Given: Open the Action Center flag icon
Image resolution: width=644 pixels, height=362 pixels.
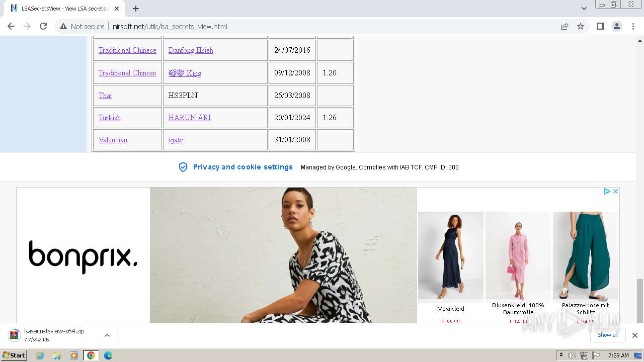Looking at the screenshot, I should 595,355.
